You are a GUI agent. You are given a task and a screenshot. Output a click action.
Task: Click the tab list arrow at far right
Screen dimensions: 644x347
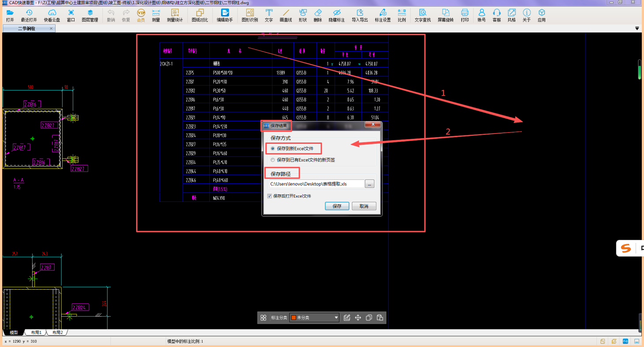pos(637,29)
